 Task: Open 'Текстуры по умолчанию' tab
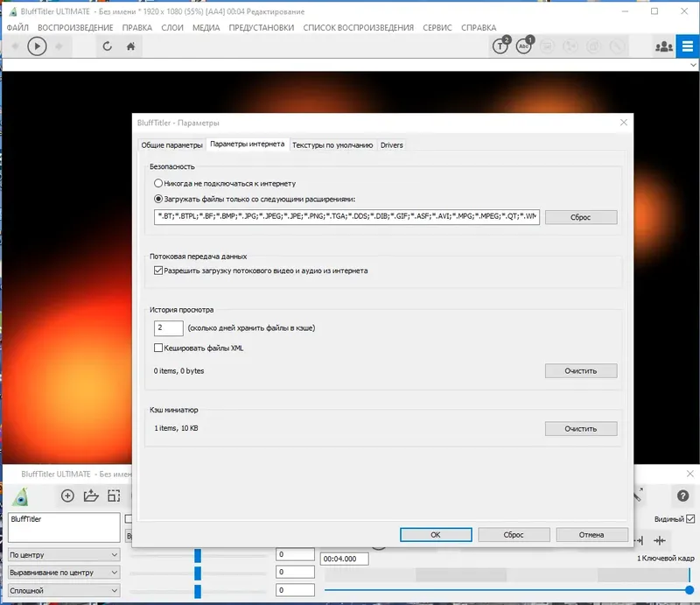coord(332,145)
